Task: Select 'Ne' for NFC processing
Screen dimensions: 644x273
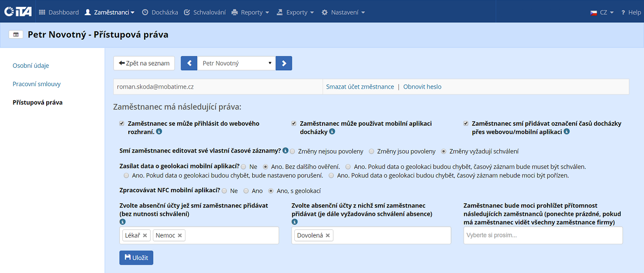Action: 224,191
